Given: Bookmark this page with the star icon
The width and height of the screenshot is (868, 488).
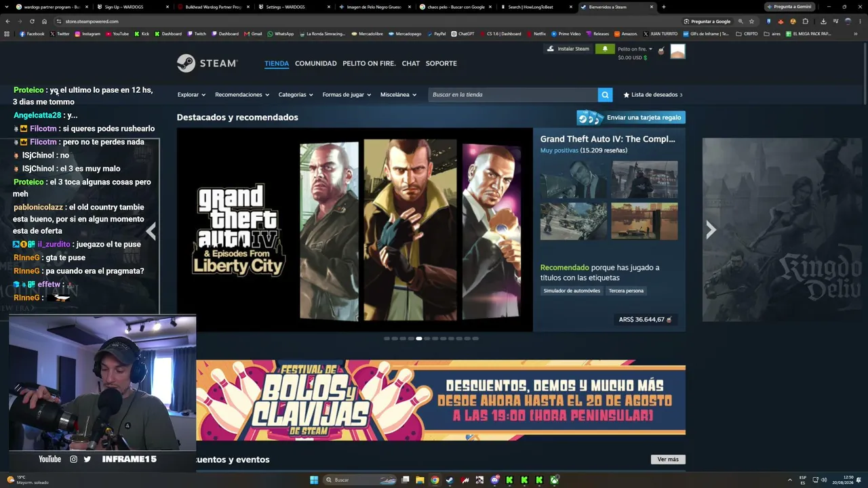Looking at the screenshot, I should click(x=751, y=21).
